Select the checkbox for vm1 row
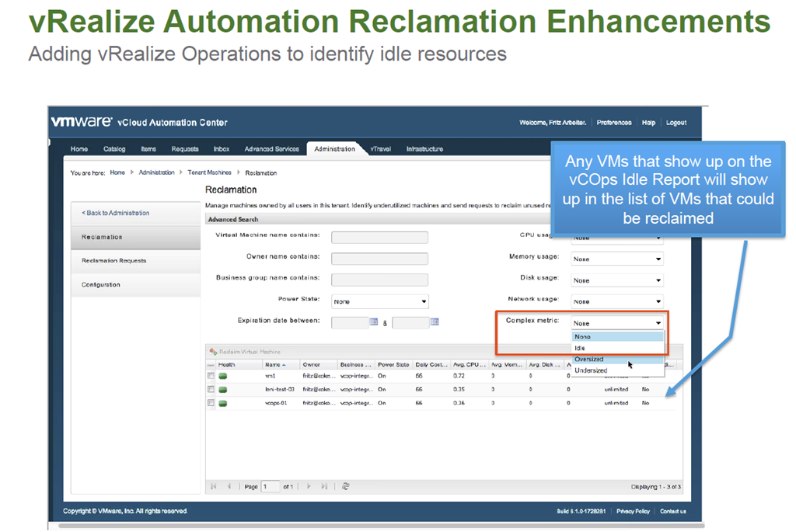Viewport: 796px width, 532px height. (x=211, y=377)
